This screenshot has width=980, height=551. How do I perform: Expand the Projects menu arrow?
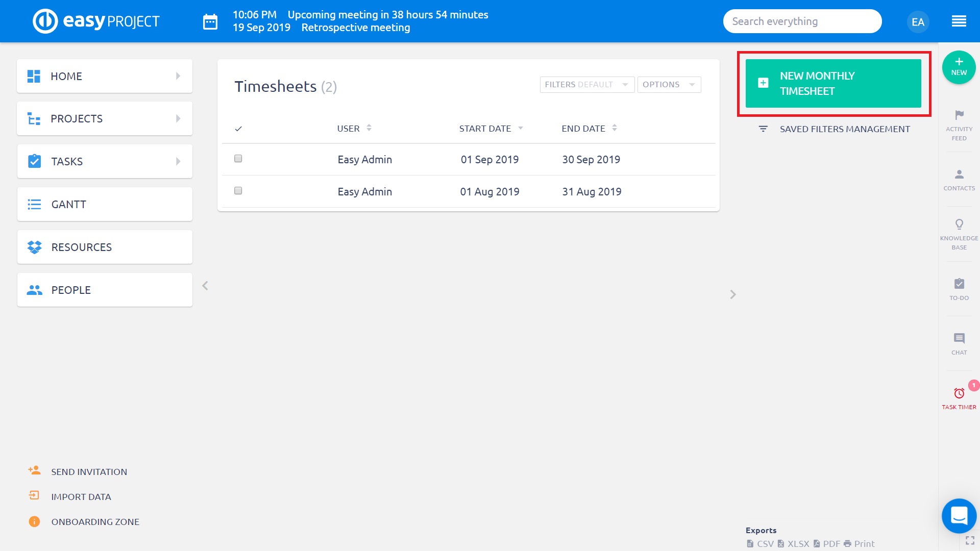point(178,118)
